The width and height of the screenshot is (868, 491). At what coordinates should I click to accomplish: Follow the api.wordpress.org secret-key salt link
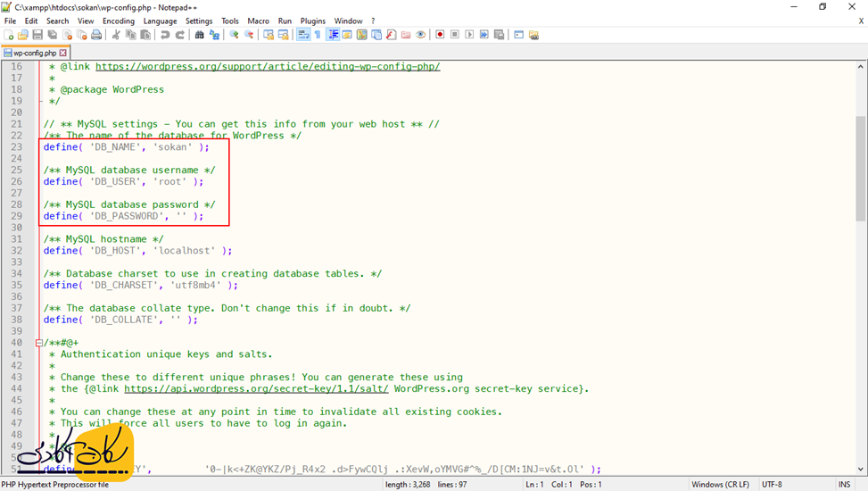pyautogui.click(x=256, y=388)
